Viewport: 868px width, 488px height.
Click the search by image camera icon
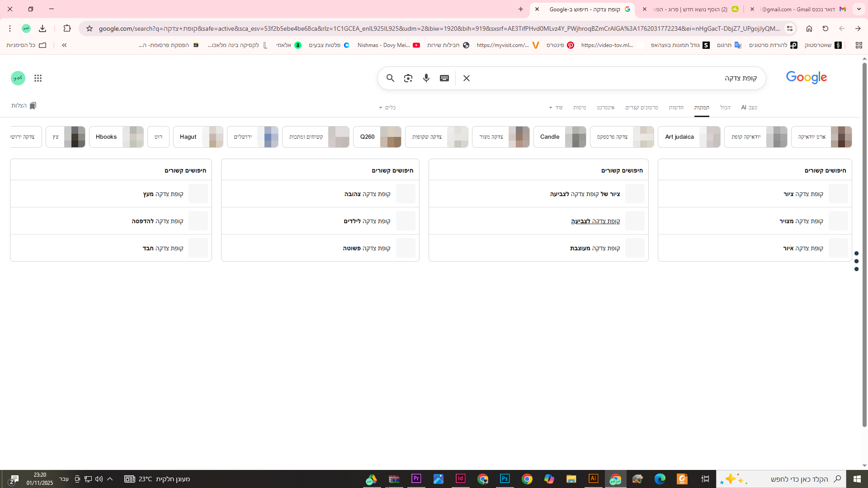click(408, 78)
